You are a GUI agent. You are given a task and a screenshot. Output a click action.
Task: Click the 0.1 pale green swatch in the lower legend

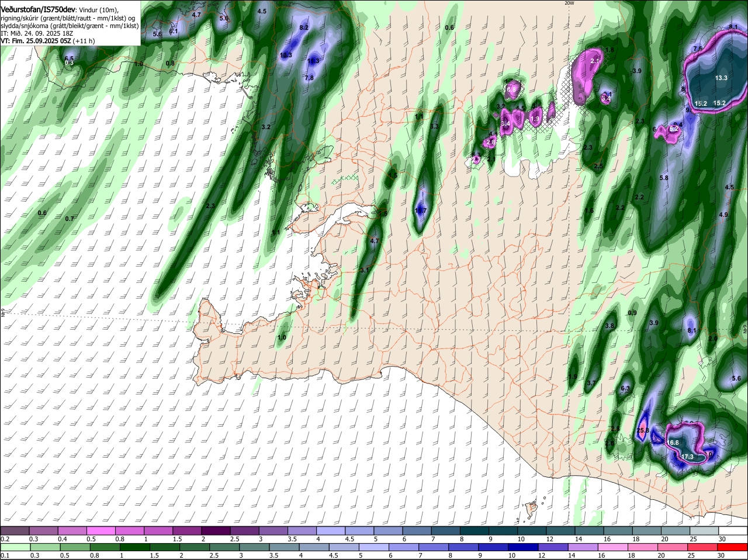click(15, 547)
